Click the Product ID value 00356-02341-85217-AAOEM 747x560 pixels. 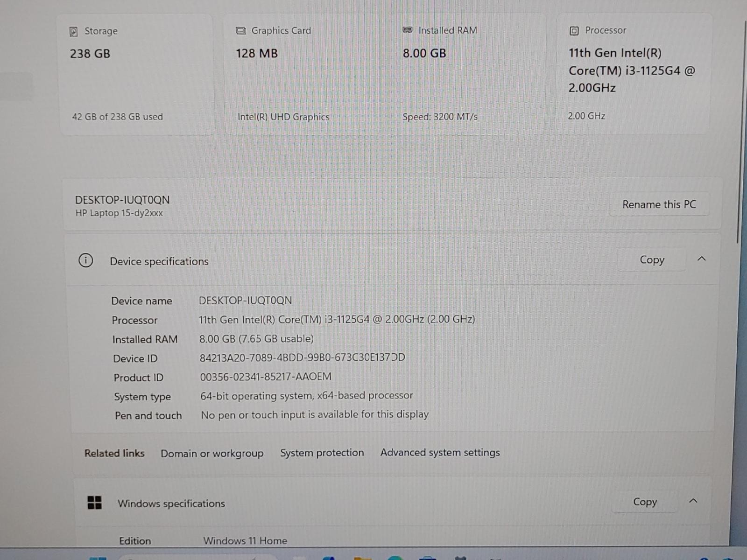[x=266, y=377]
